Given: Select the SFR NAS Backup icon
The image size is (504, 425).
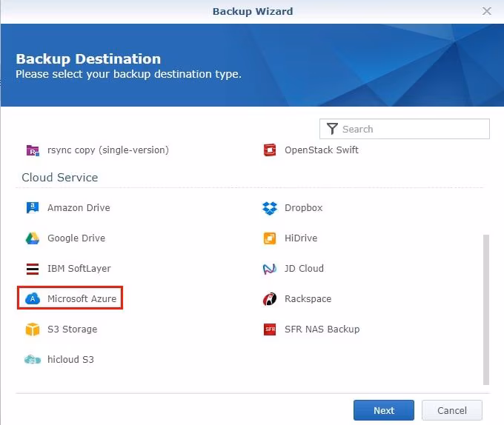Looking at the screenshot, I should (270, 329).
